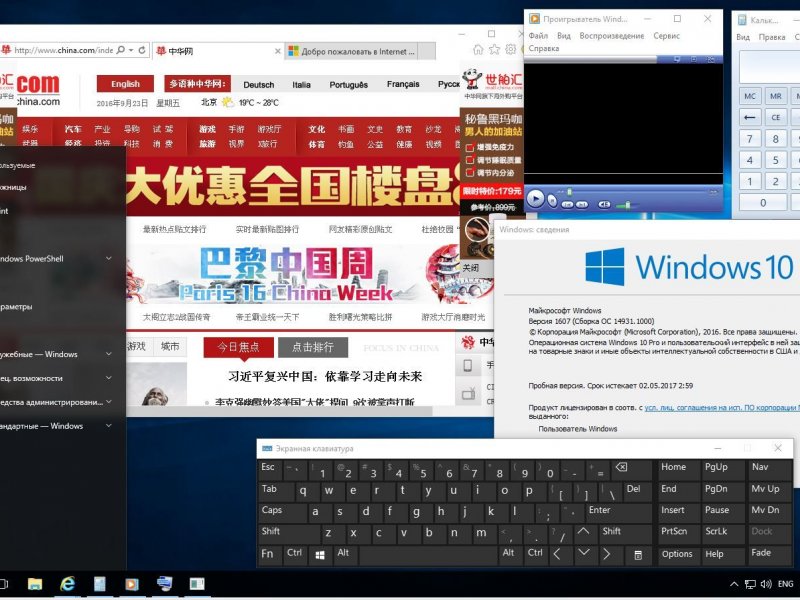Screen dimensions: 800x600
Task: Open the address bar dropdown arrow
Action: tap(131, 50)
